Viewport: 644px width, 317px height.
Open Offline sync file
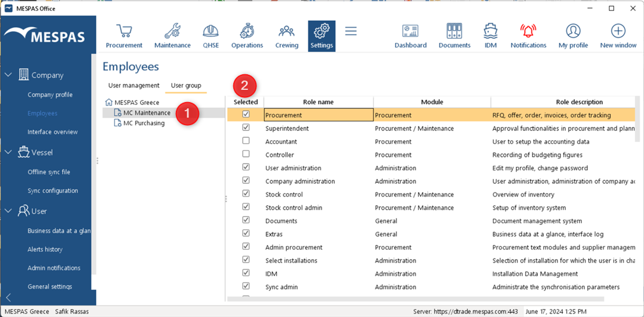pyautogui.click(x=49, y=172)
